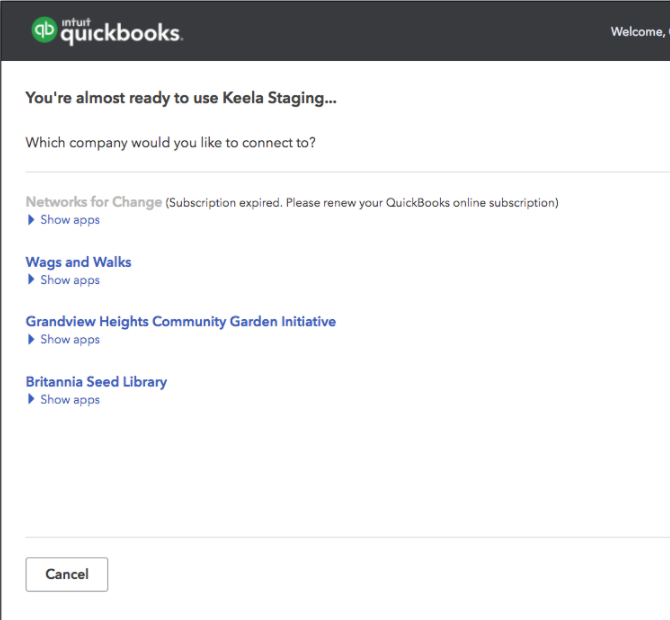This screenshot has height=620, width=670.
Task: Click the subscription expired notice text
Action: pyautogui.click(x=362, y=203)
